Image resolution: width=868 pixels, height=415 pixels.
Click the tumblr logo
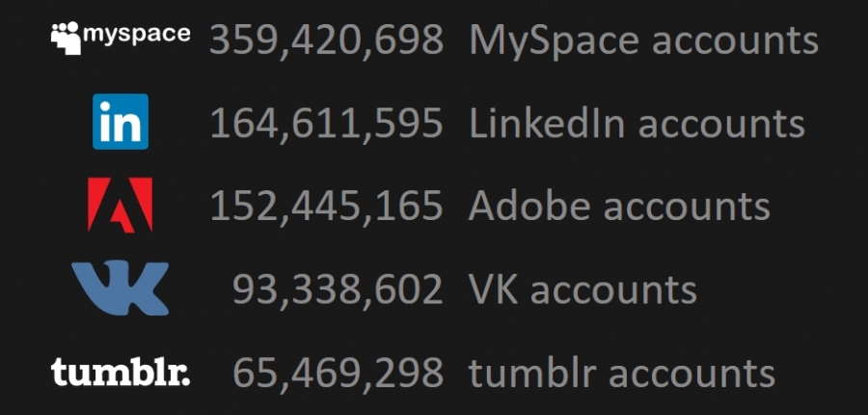[121, 372]
